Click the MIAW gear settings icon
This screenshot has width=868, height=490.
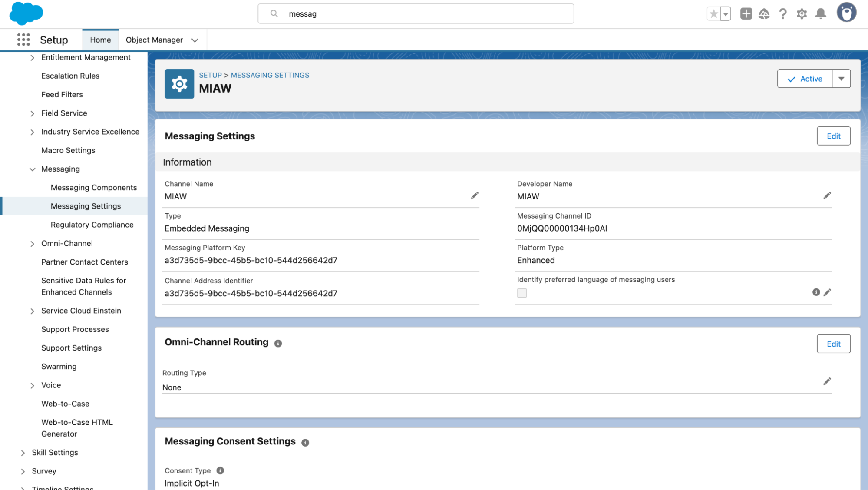(x=179, y=84)
